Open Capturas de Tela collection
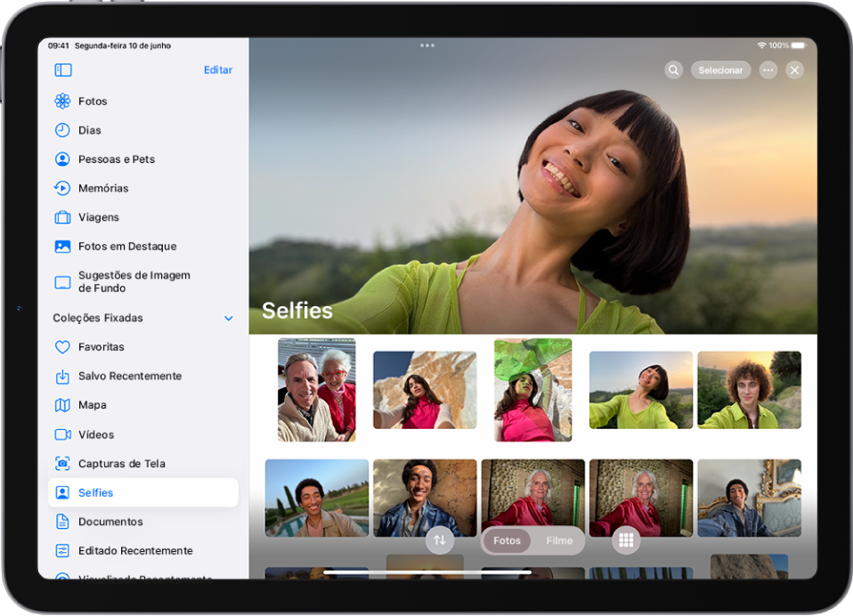Screen dimensions: 853x616 [x=121, y=464]
